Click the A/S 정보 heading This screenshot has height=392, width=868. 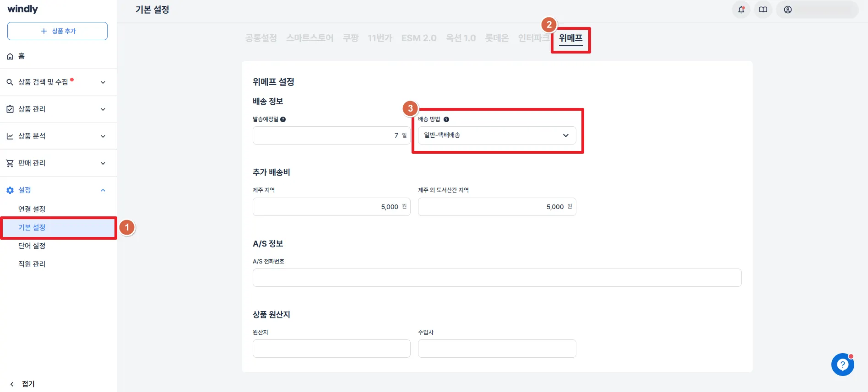pos(268,244)
